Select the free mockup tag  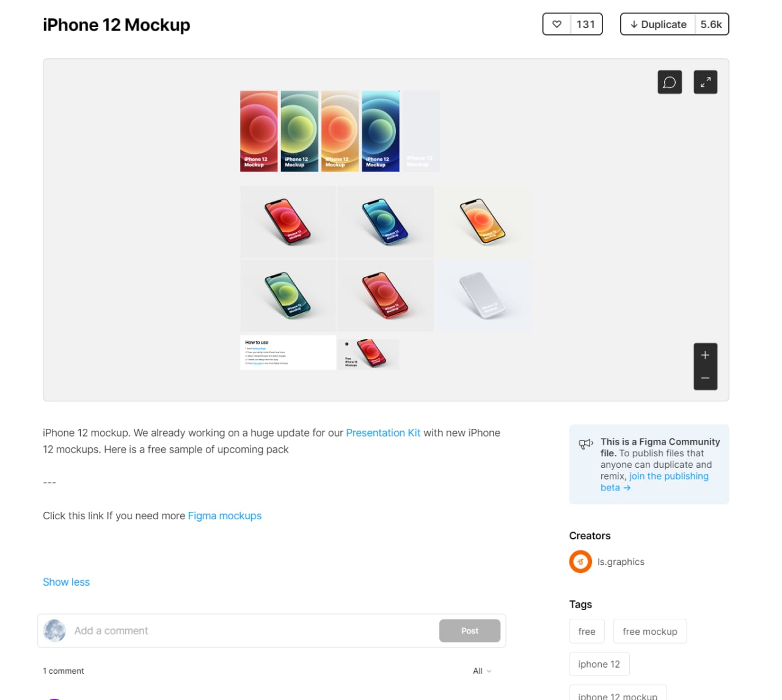[650, 632]
